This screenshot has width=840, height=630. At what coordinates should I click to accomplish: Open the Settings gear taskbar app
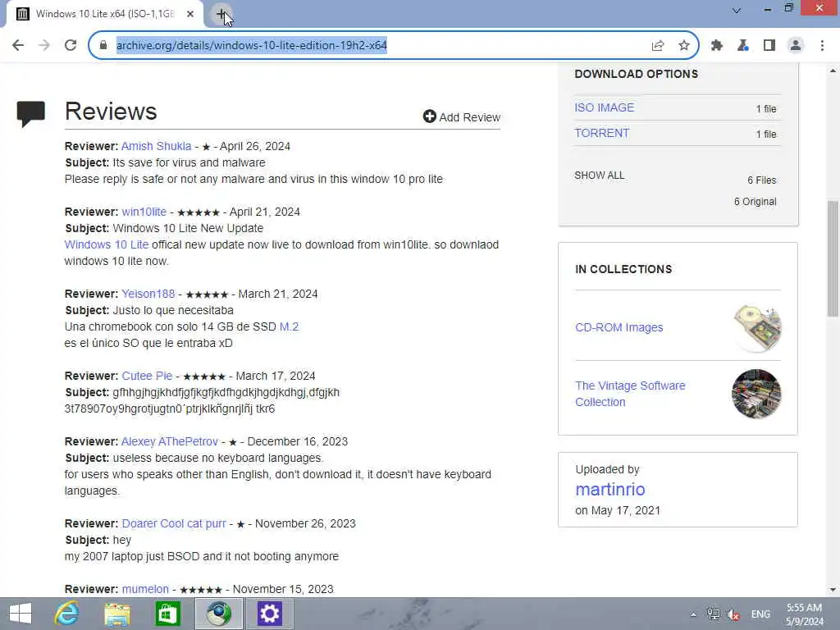pyautogui.click(x=269, y=614)
